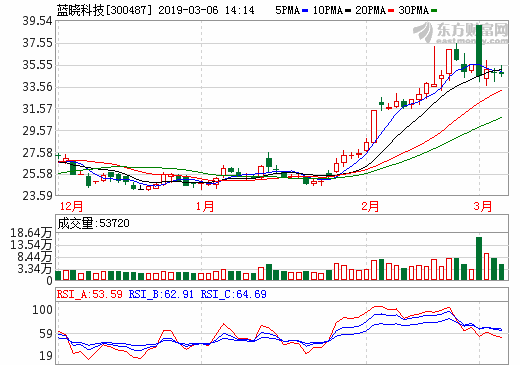Click the 13.54万 volume axis label
Viewport: 520px width, 365px height.
(31, 245)
